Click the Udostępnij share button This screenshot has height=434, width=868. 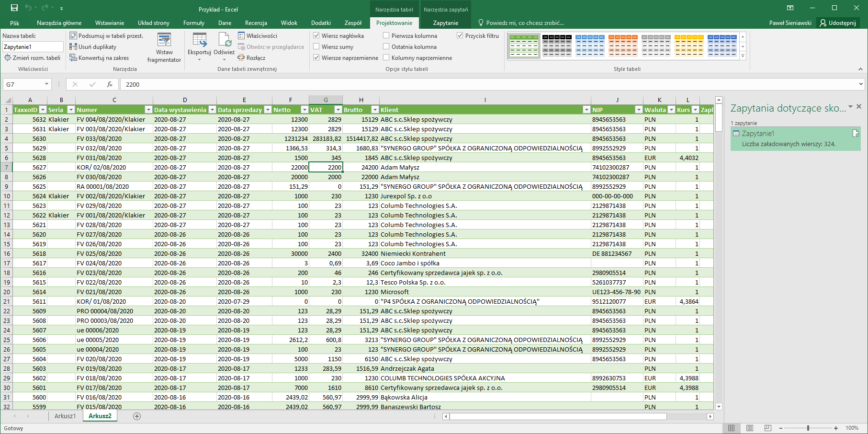point(838,23)
